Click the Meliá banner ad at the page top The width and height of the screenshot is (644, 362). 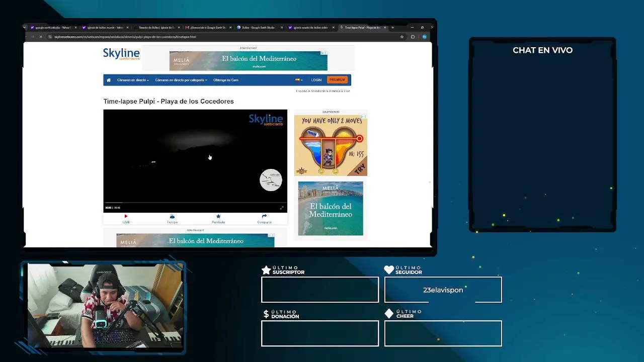tap(249, 61)
